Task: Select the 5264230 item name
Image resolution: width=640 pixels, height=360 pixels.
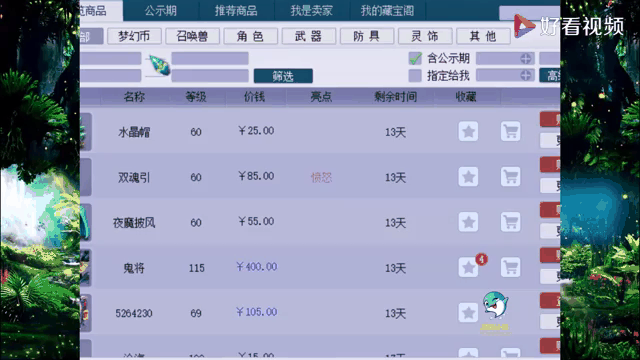Action: [x=134, y=313]
